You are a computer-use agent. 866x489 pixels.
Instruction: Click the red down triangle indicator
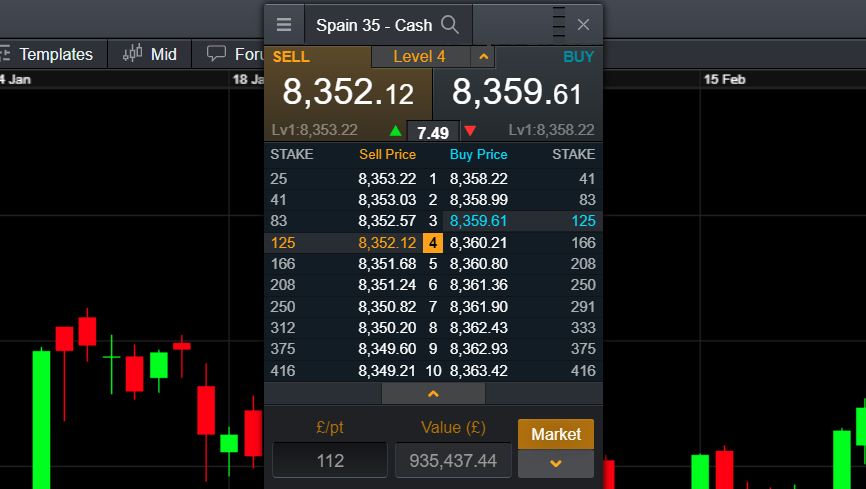pos(470,131)
